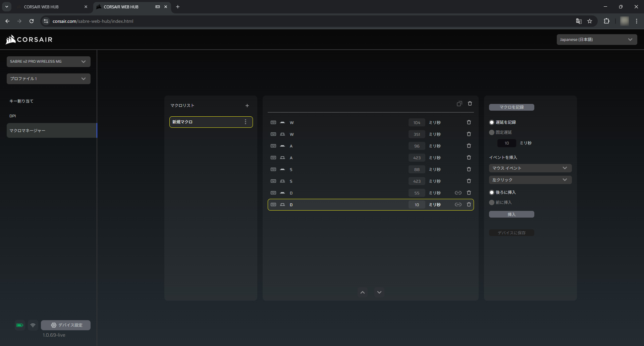The width and height of the screenshot is (644, 346).
Task: Click the イベントを挿入 label
Action: click(503, 158)
